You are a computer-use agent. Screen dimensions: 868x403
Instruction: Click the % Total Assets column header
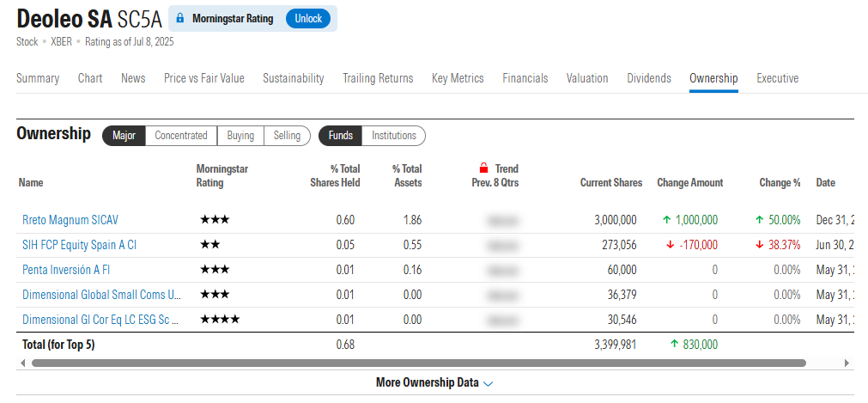pyautogui.click(x=407, y=176)
